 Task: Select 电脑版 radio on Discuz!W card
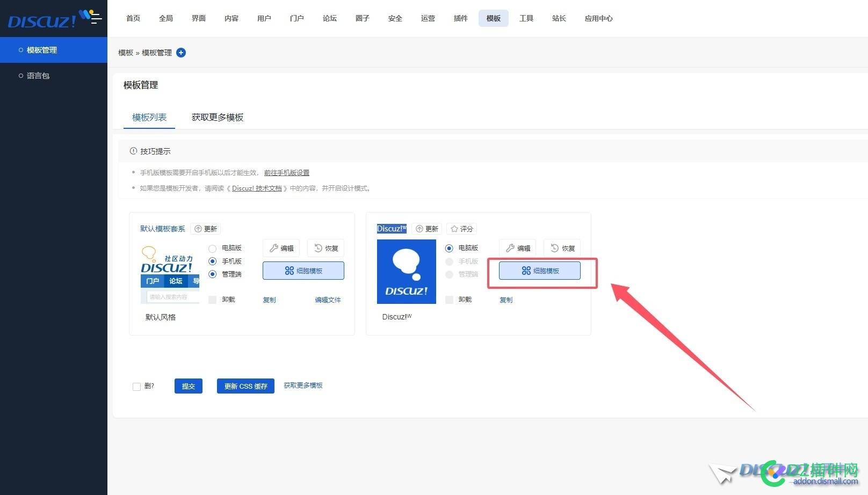click(449, 249)
